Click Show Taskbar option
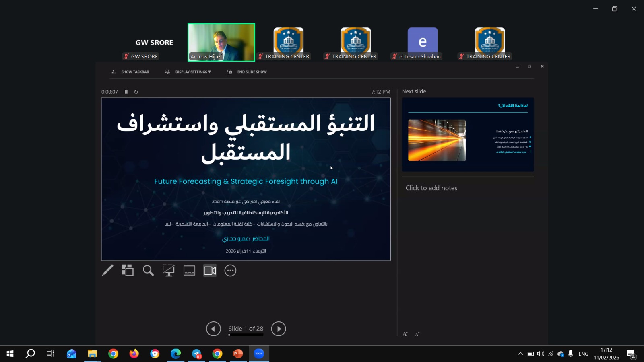This screenshot has height=362, width=644. point(130,72)
